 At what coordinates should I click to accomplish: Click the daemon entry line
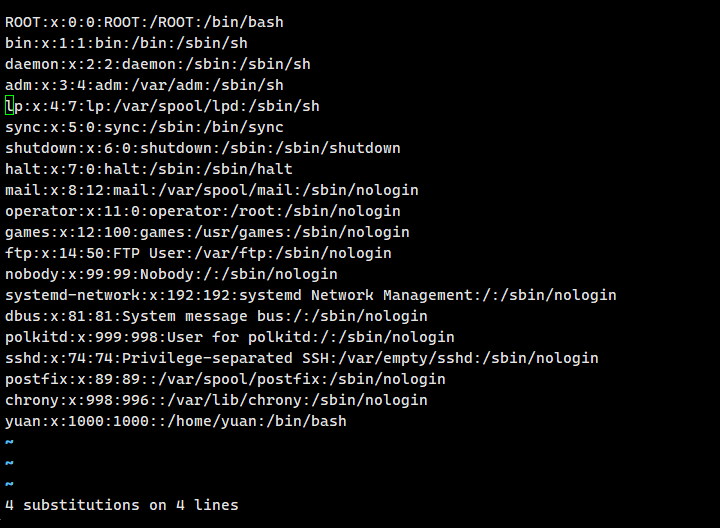pyautogui.click(x=158, y=64)
